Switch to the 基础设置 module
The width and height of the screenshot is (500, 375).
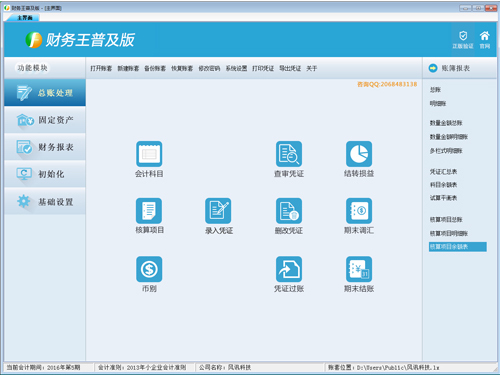click(45, 201)
